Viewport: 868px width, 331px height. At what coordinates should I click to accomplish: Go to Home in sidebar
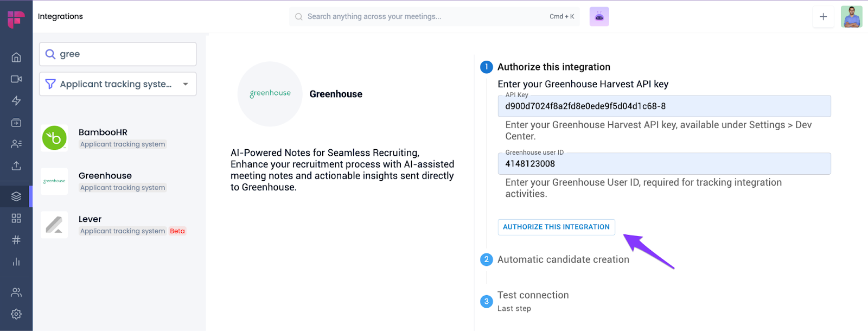pyautogui.click(x=16, y=58)
